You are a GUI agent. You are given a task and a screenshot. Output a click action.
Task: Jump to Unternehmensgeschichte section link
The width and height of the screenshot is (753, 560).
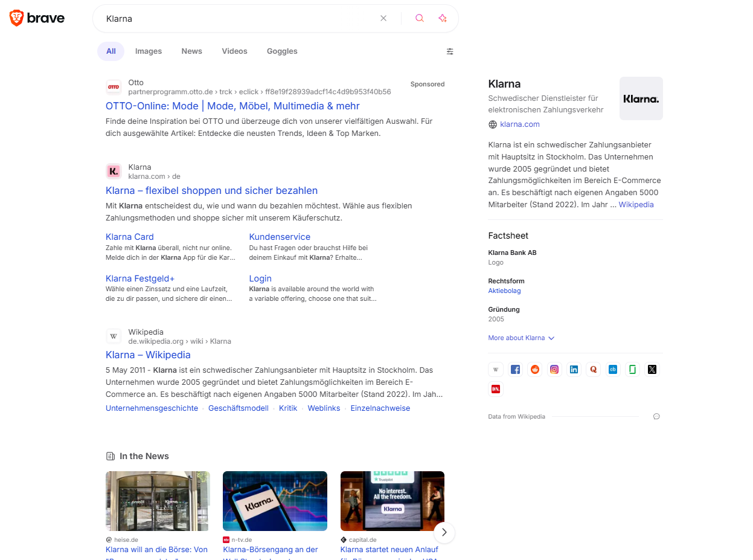pyautogui.click(x=152, y=408)
